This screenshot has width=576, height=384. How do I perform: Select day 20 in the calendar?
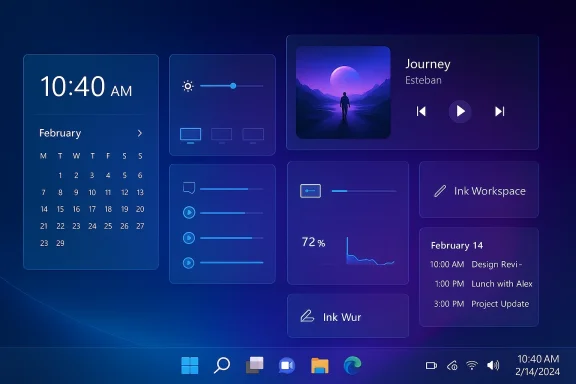pyautogui.click(x=140, y=209)
